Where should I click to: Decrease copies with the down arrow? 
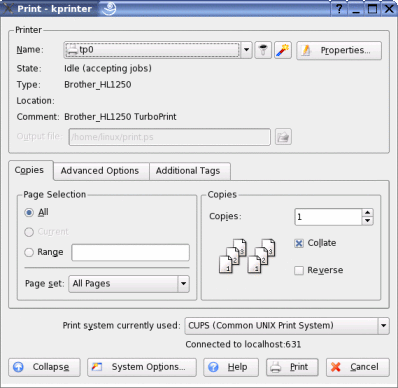367,221
